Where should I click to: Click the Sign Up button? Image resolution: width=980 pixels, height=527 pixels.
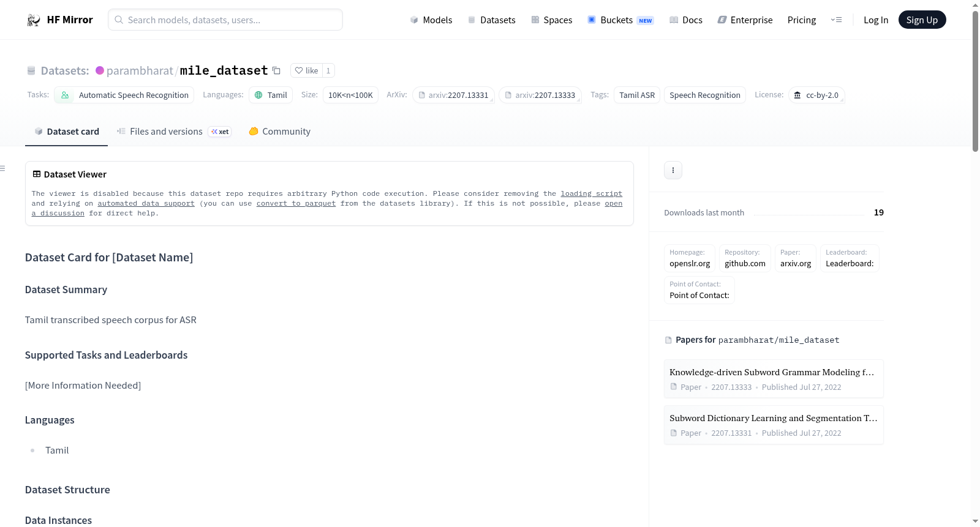tap(922, 20)
